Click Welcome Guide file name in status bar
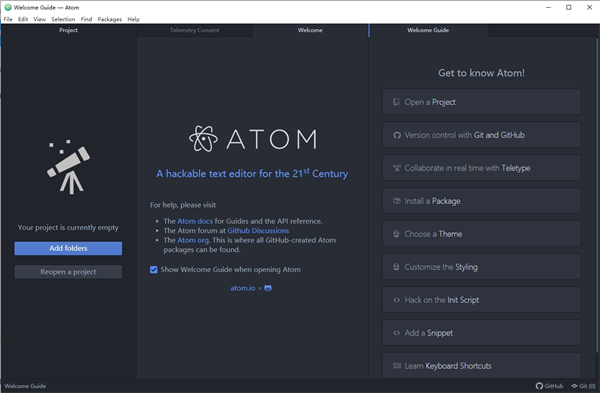The height and width of the screenshot is (393, 600). click(x=25, y=386)
